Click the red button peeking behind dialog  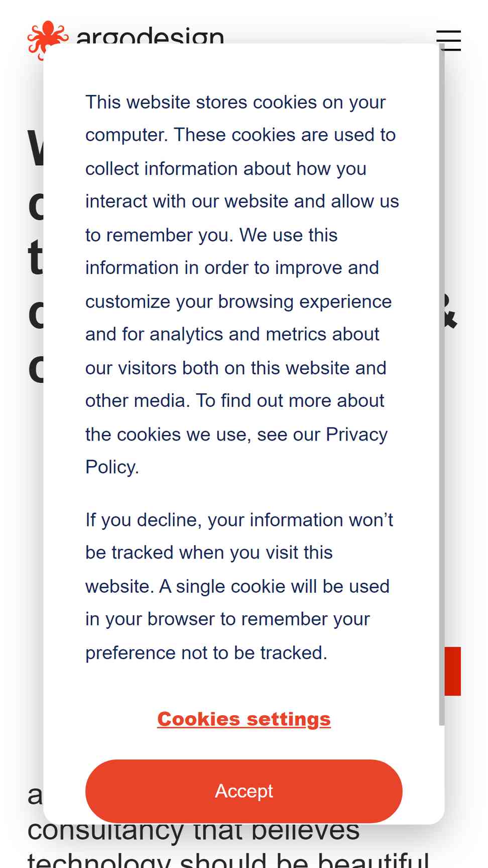point(453,671)
